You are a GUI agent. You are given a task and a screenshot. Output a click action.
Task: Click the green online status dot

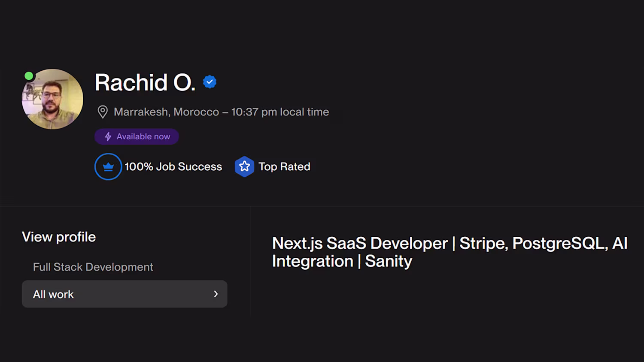(x=29, y=76)
